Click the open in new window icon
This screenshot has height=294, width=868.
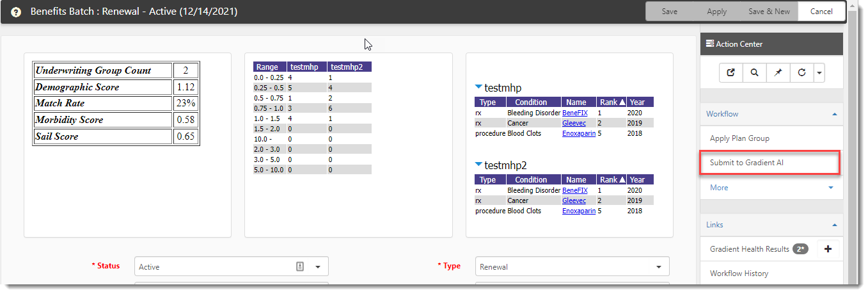point(730,73)
